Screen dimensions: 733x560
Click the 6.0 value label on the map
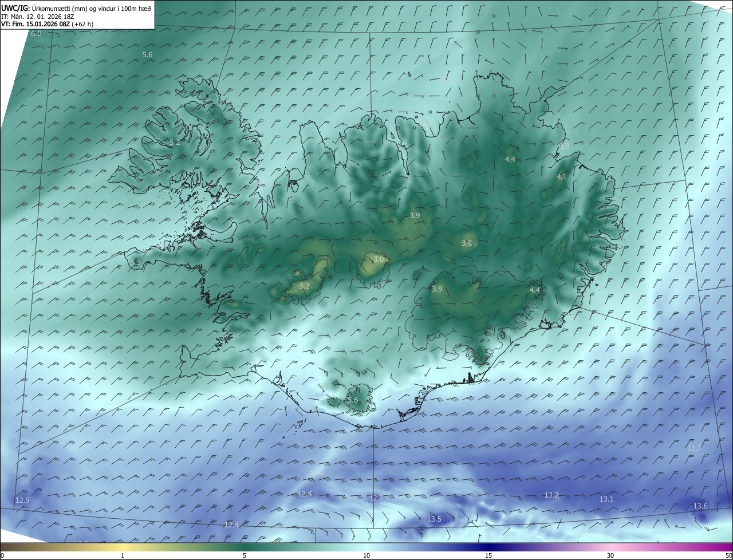click(x=36, y=34)
